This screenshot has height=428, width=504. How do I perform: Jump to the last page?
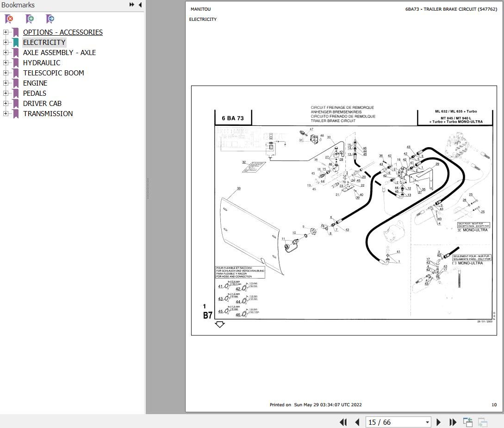(x=453, y=422)
